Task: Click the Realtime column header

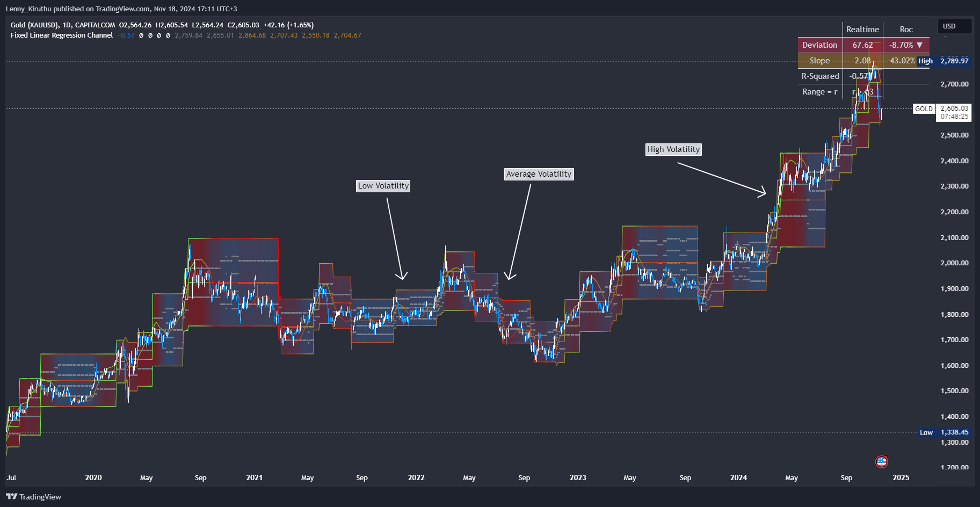Action: 862,30
